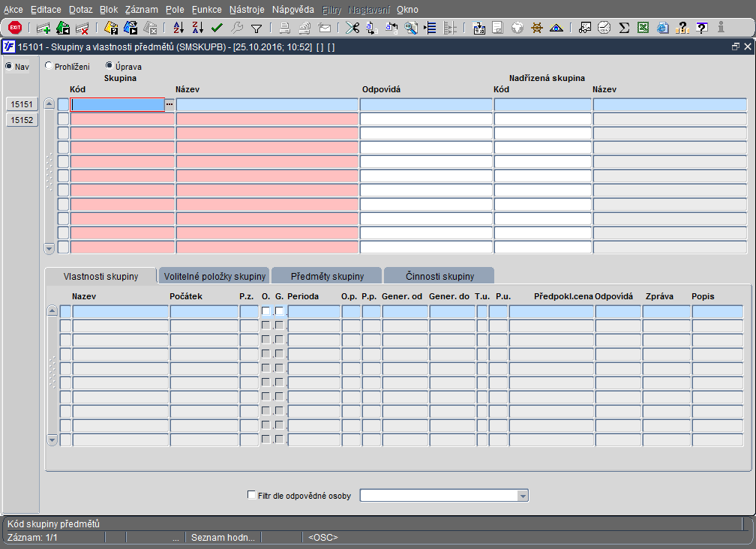Click the round gauge icon left of Sigma
Image resolution: width=756 pixels, height=549 pixels.
(604, 28)
